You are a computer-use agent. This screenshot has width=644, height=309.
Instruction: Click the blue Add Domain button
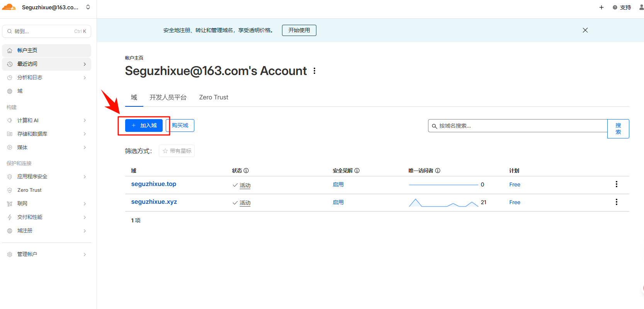point(144,125)
